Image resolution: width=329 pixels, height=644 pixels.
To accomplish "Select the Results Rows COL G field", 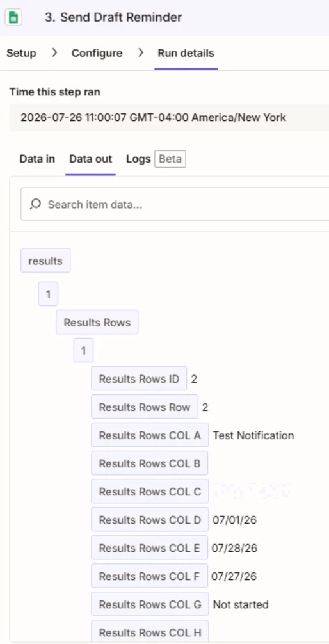I will click(150, 604).
